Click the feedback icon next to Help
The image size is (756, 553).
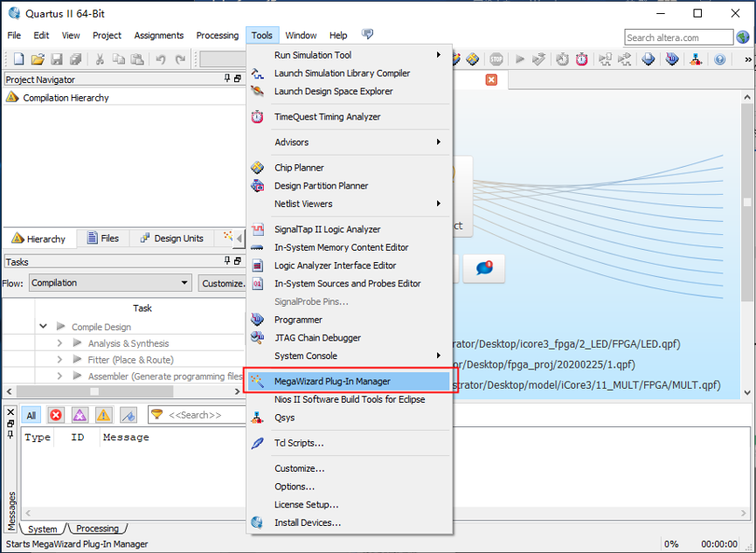point(367,35)
